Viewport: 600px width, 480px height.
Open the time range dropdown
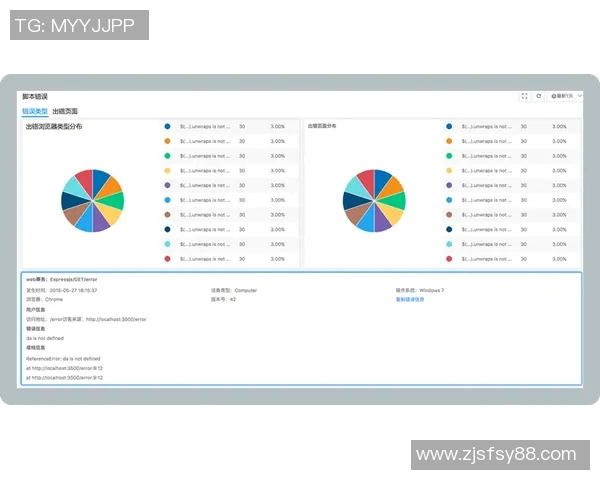click(x=563, y=96)
